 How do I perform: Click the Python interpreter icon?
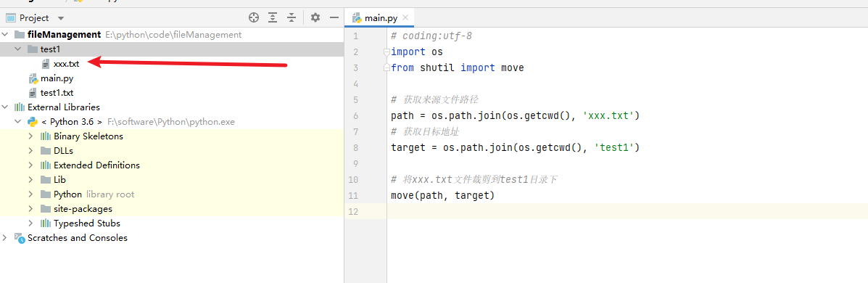[33, 121]
